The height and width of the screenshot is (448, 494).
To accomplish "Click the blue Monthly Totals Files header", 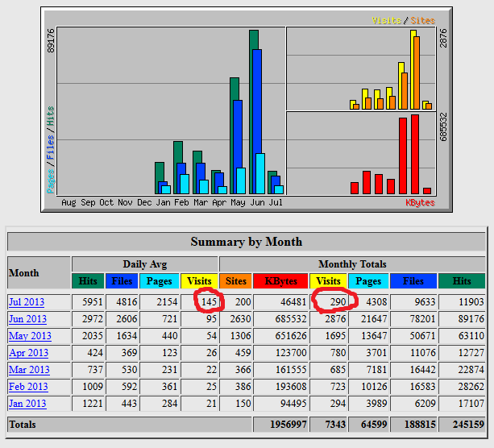I will click(413, 281).
